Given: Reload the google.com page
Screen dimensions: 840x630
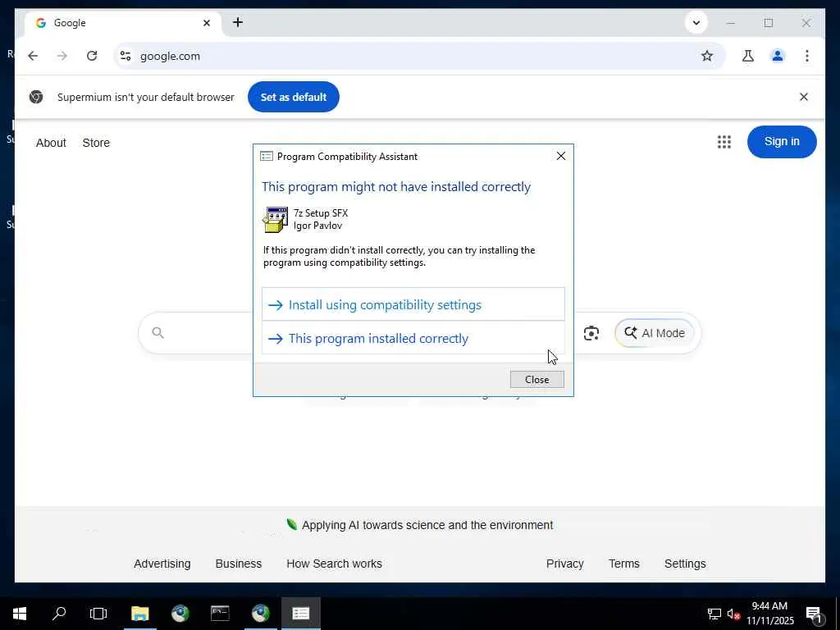Looking at the screenshot, I should 92,56.
